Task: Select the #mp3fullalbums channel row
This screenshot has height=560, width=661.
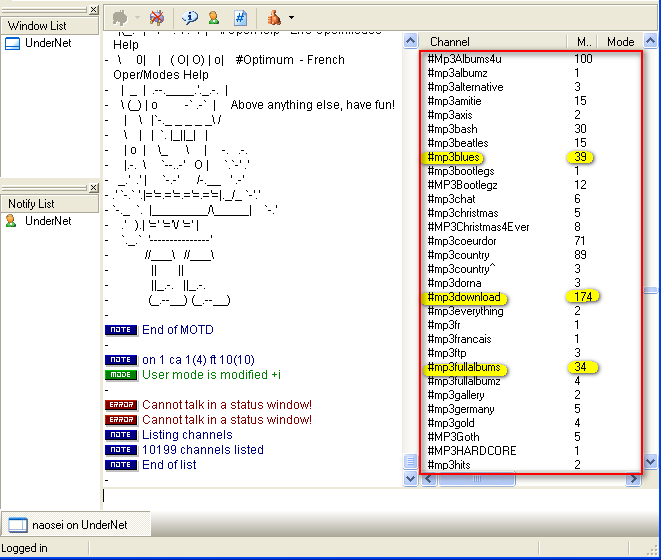Action: click(531, 367)
